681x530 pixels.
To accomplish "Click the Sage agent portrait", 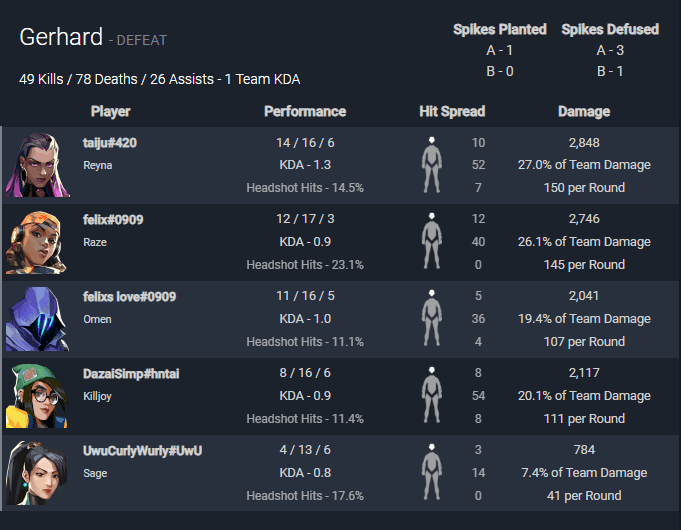I will (37, 473).
